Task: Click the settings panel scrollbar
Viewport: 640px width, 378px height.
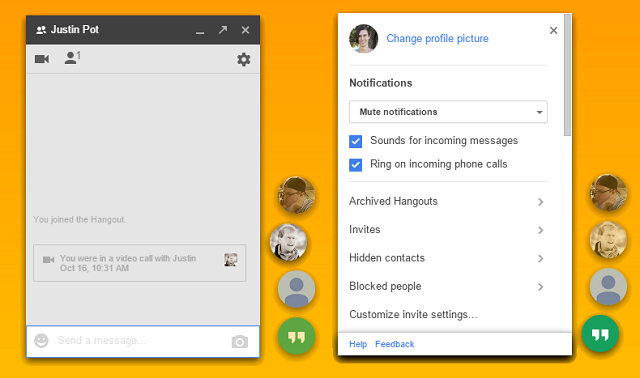Action: pos(567,75)
